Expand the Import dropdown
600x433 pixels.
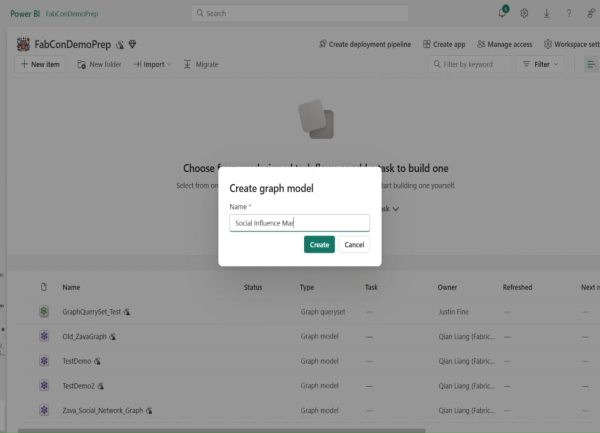click(x=152, y=64)
